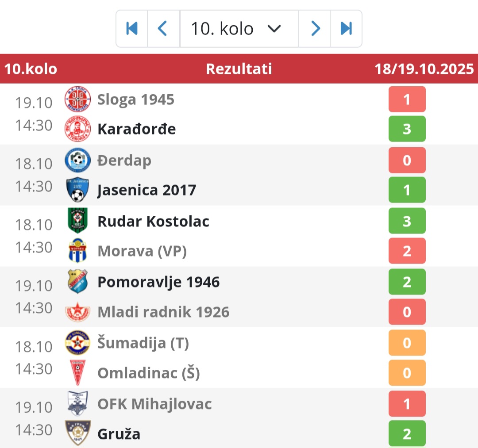Open the OFK Mihajlovac team link

click(154, 404)
